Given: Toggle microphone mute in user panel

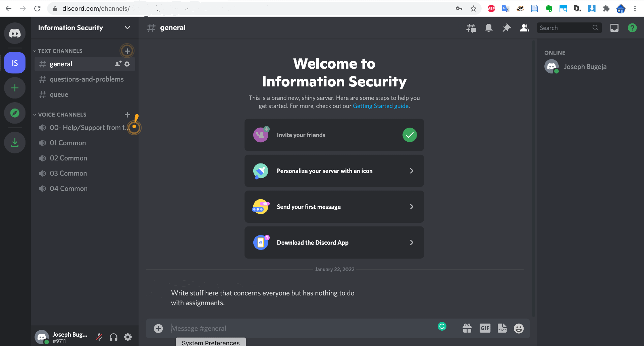Looking at the screenshot, I should tap(99, 337).
